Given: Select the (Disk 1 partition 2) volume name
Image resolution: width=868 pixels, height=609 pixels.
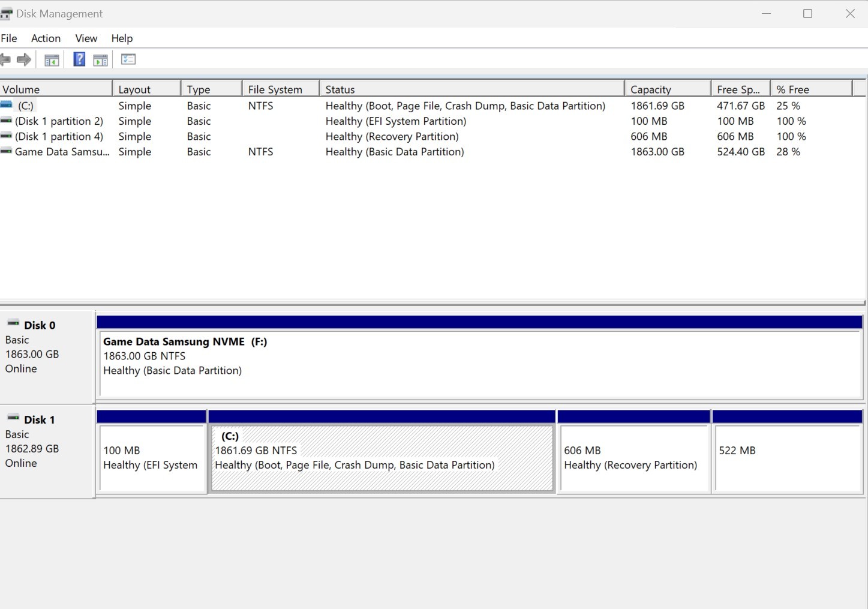Looking at the screenshot, I should (59, 121).
